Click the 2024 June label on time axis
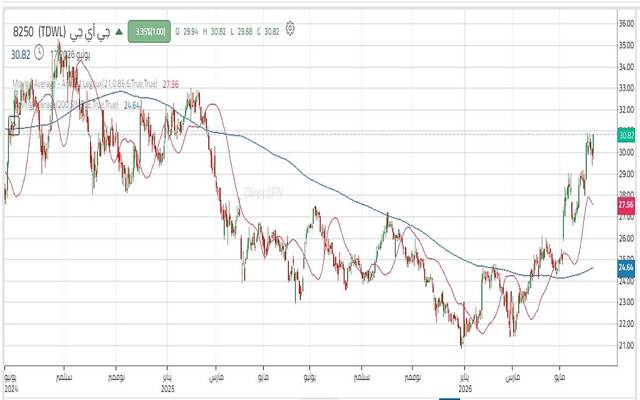The width and height of the screenshot is (640, 400). coord(11,383)
